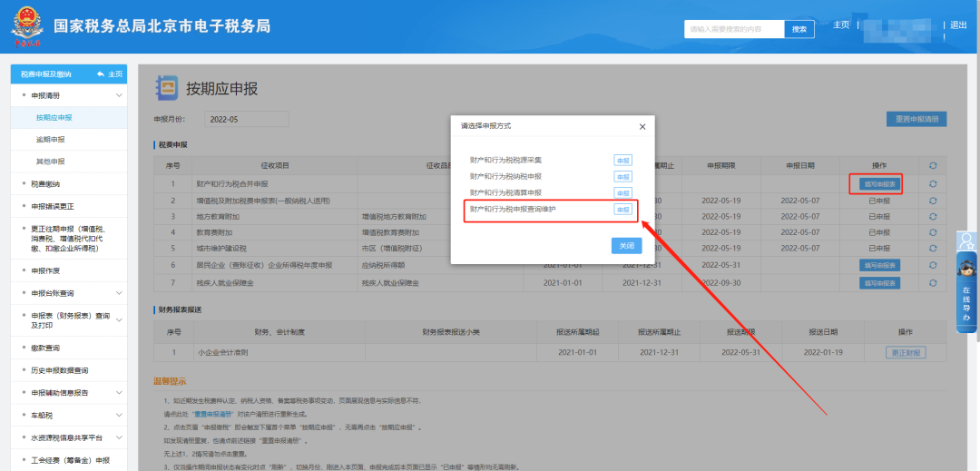Refresh row 2 增值税及附加税费申报表
The image size is (980, 471).
pos(933,201)
